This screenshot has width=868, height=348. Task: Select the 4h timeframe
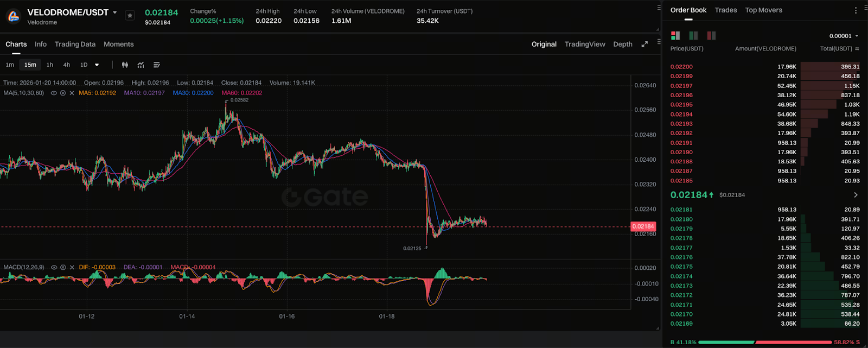(x=67, y=65)
